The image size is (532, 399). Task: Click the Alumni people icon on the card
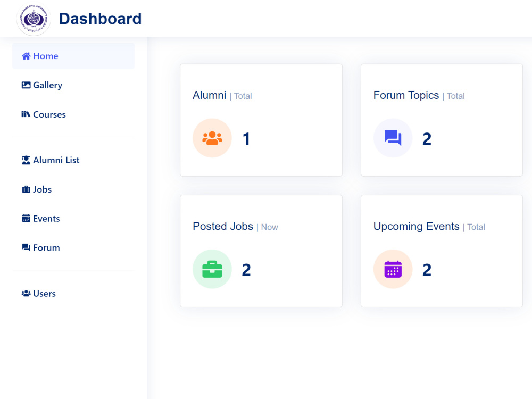pos(212,138)
